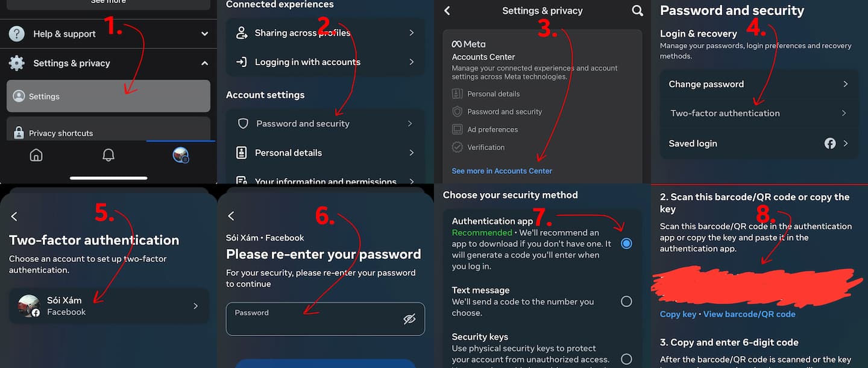Expand the Help & support section

click(x=204, y=34)
